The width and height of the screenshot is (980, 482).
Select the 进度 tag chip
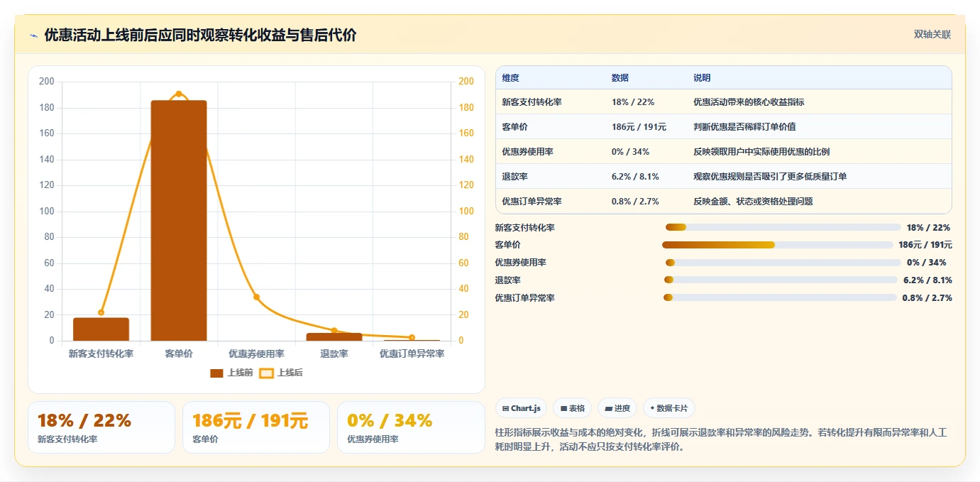point(617,408)
